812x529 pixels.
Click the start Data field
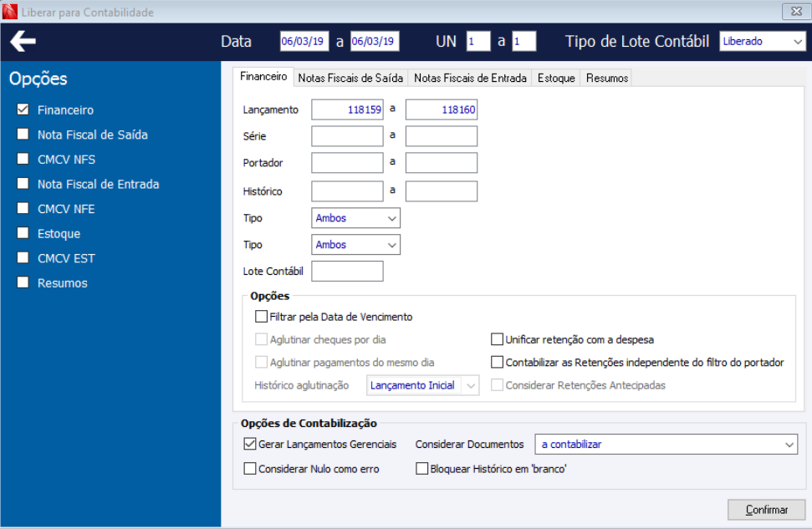coord(304,42)
